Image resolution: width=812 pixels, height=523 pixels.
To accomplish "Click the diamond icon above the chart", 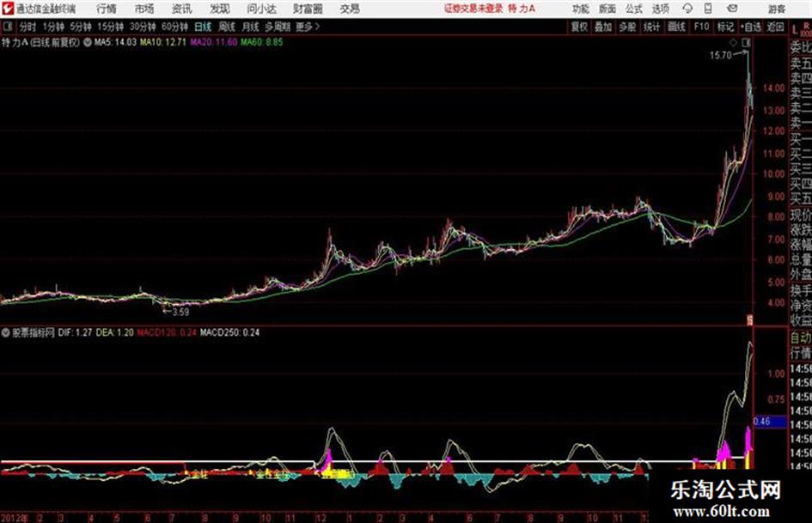I will click(x=733, y=42).
